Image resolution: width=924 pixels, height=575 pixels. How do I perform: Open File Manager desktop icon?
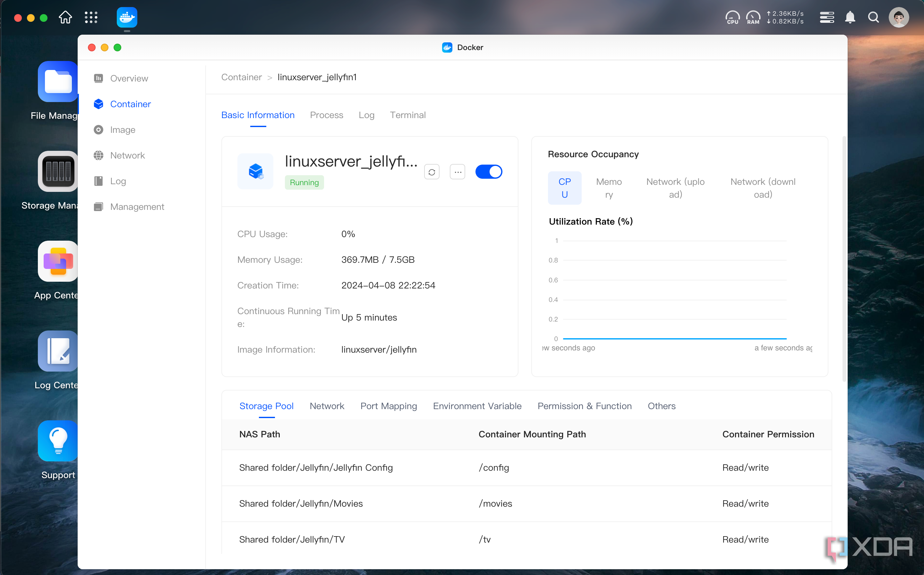[x=58, y=82]
